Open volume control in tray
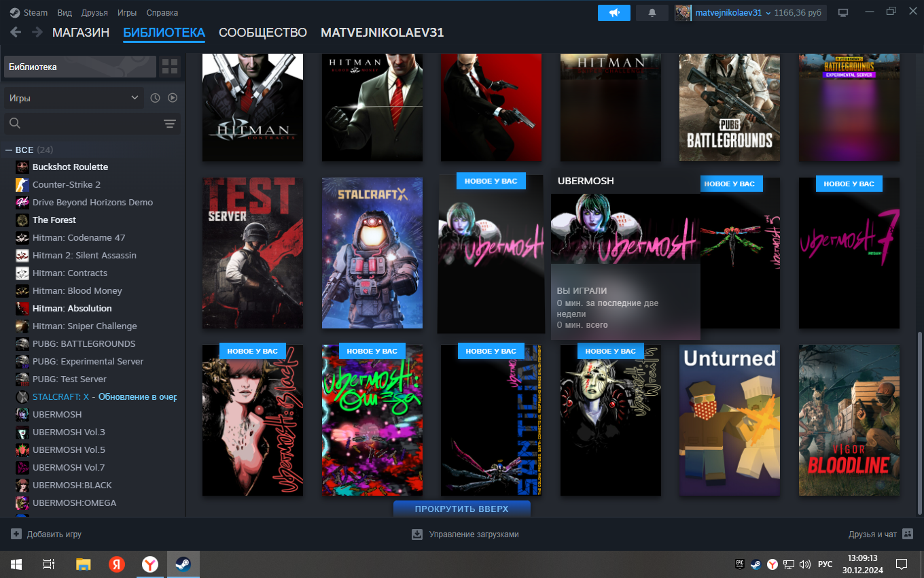 click(x=805, y=564)
